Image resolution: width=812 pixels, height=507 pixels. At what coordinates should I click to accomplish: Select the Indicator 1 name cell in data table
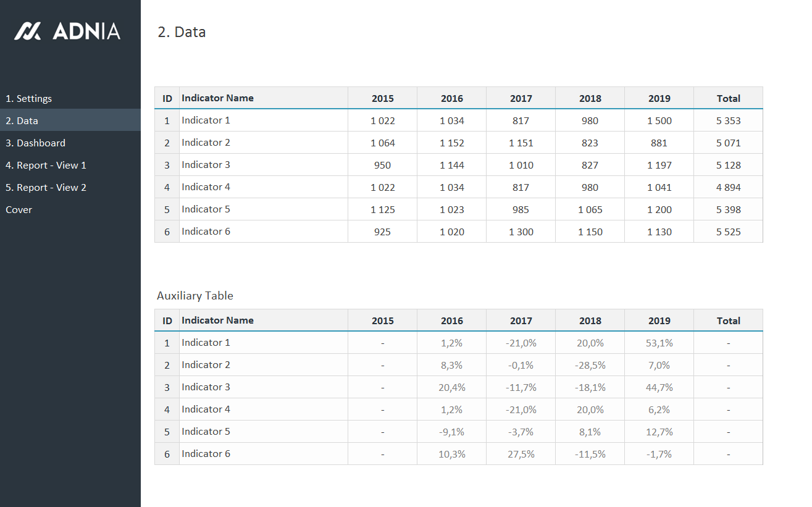206,120
